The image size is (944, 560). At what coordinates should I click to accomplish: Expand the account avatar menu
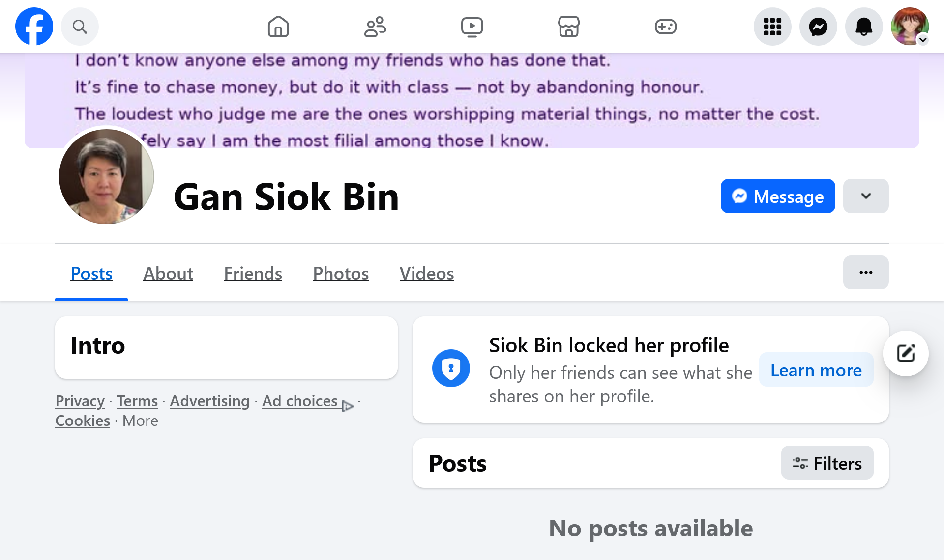[x=910, y=27]
